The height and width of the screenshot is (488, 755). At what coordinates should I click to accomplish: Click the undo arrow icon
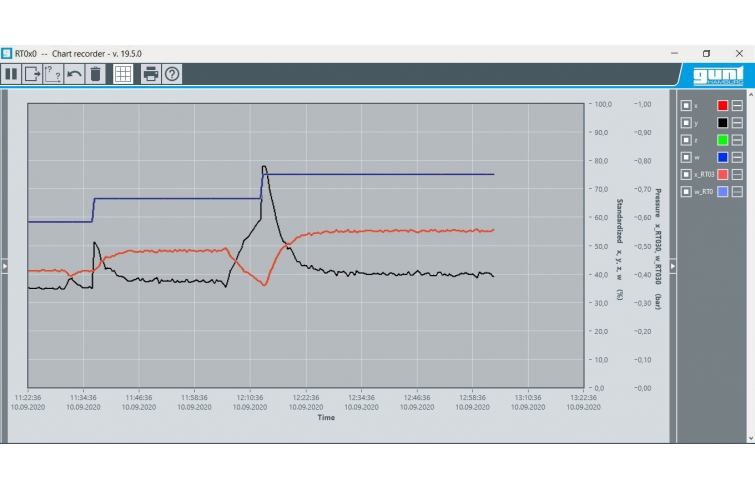pyautogui.click(x=75, y=74)
